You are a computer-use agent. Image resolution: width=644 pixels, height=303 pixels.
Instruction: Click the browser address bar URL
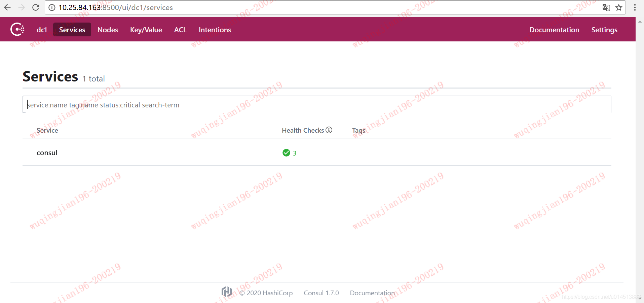pos(116,7)
